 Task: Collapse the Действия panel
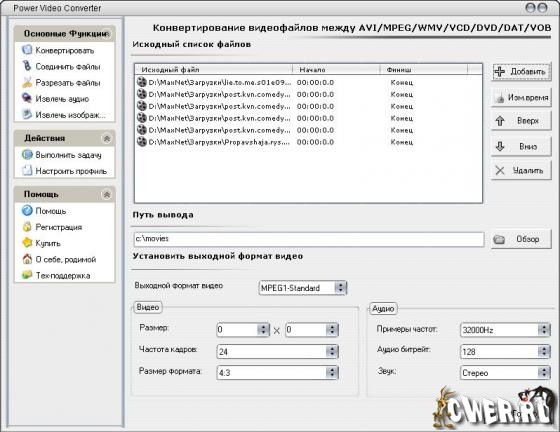pos(106,138)
